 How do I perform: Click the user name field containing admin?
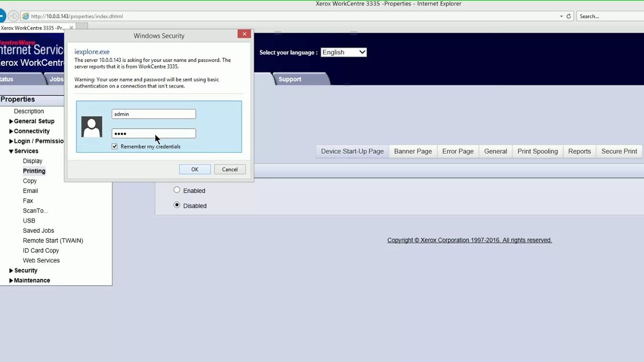click(x=153, y=114)
